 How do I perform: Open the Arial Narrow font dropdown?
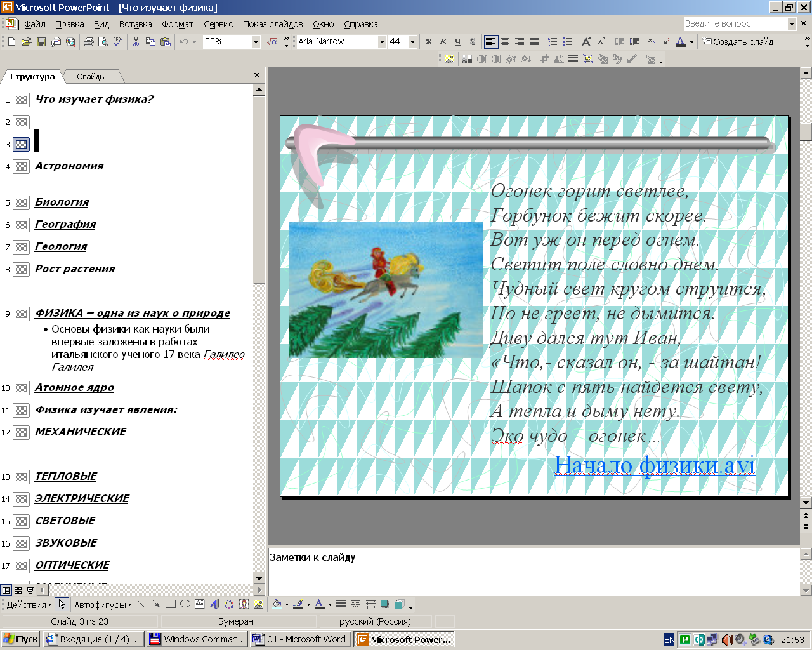382,42
